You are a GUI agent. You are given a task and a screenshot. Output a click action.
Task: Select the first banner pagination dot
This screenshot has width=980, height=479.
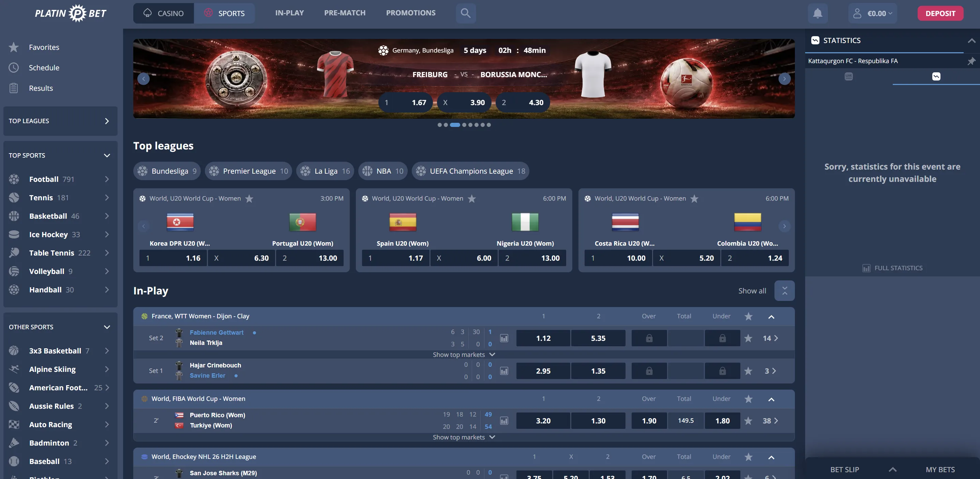point(439,125)
